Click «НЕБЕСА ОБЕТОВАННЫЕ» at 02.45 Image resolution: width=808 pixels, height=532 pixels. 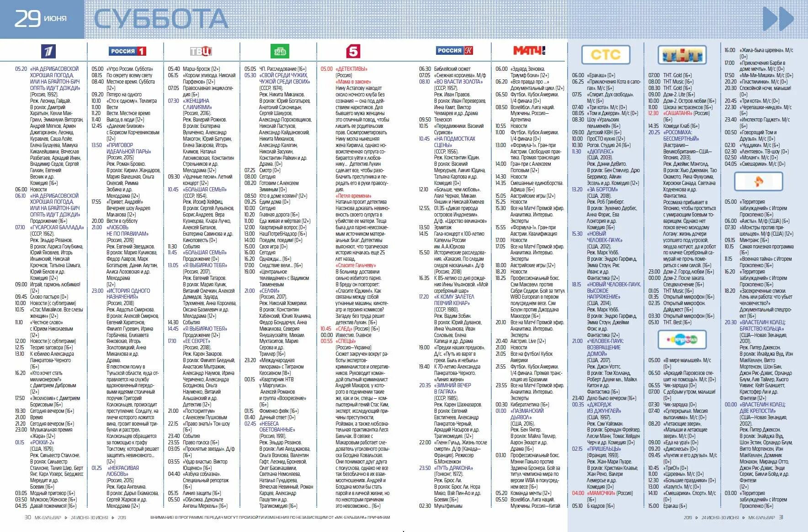(277, 427)
